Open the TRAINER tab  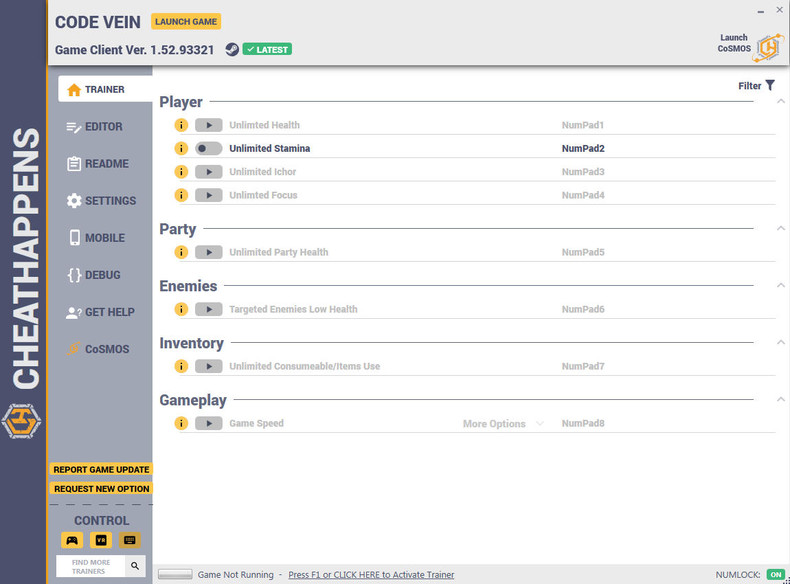[x=105, y=89]
